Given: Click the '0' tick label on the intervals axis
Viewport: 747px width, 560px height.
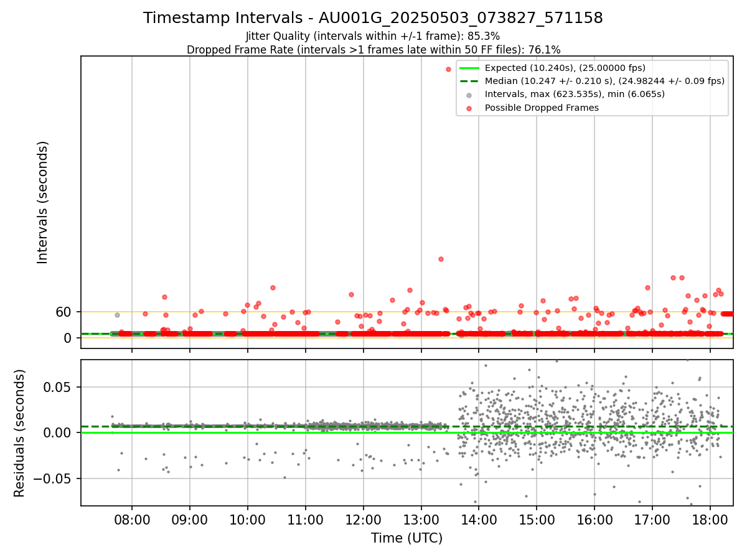Looking at the screenshot, I should 68,338.
